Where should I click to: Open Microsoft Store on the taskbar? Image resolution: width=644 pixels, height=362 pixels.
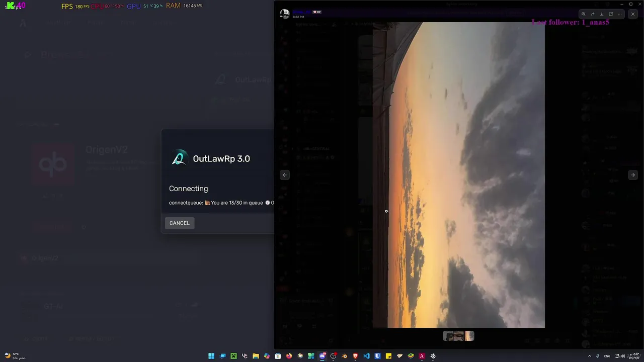click(278, 356)
